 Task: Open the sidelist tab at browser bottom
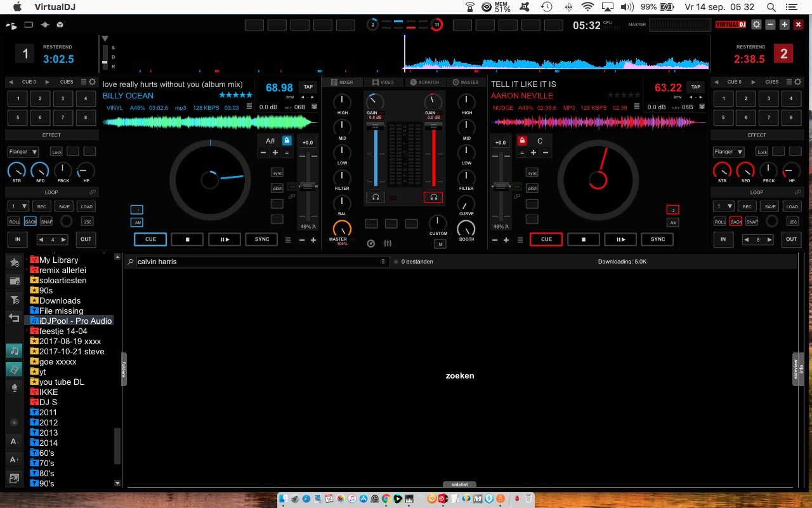pos(459,485)
